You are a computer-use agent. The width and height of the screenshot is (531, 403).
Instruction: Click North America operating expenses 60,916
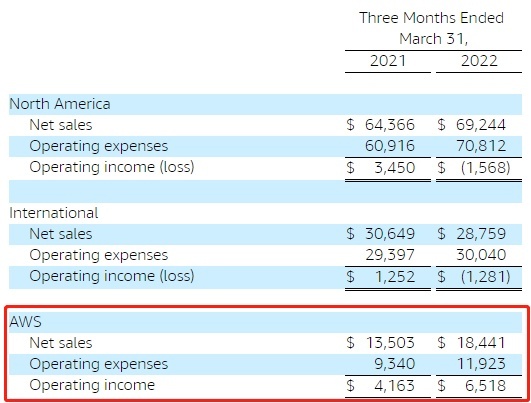click(x=389, y=146)
